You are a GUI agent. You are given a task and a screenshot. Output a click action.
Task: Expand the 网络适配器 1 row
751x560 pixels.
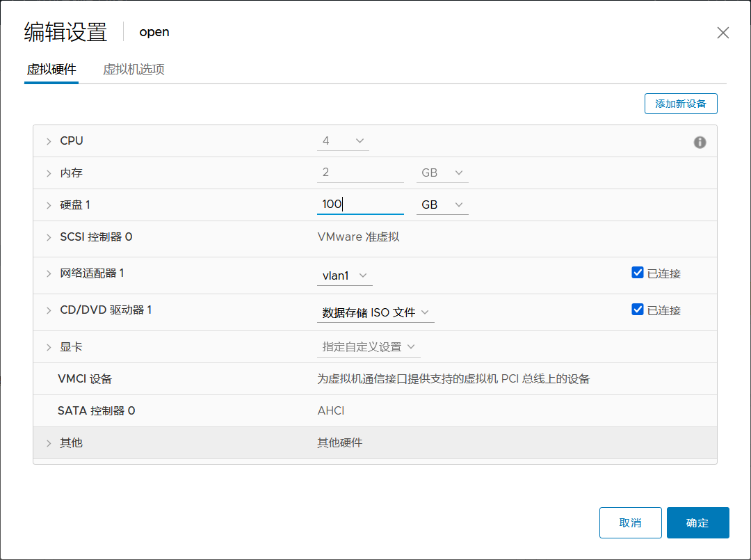pos(47,273)
